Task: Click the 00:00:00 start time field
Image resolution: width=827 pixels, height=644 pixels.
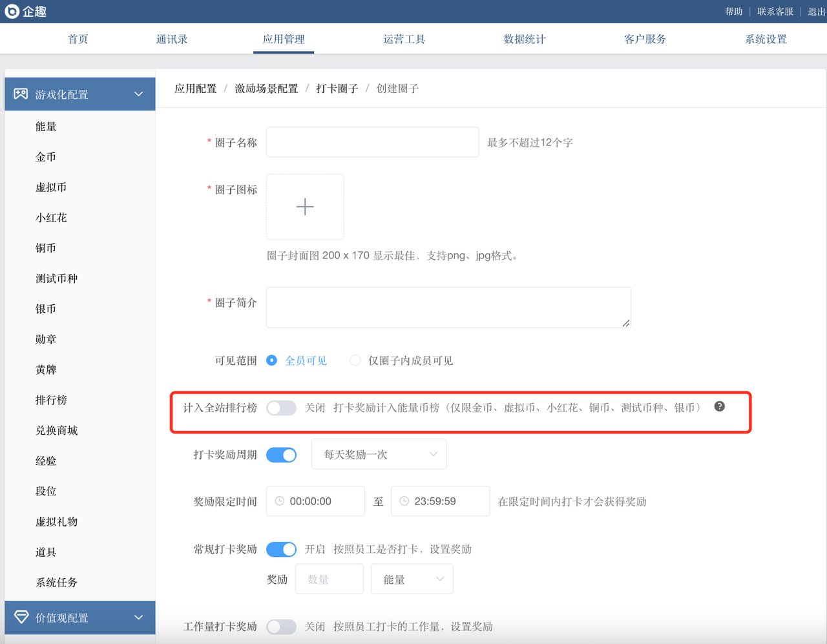Action: coord(315,501)
